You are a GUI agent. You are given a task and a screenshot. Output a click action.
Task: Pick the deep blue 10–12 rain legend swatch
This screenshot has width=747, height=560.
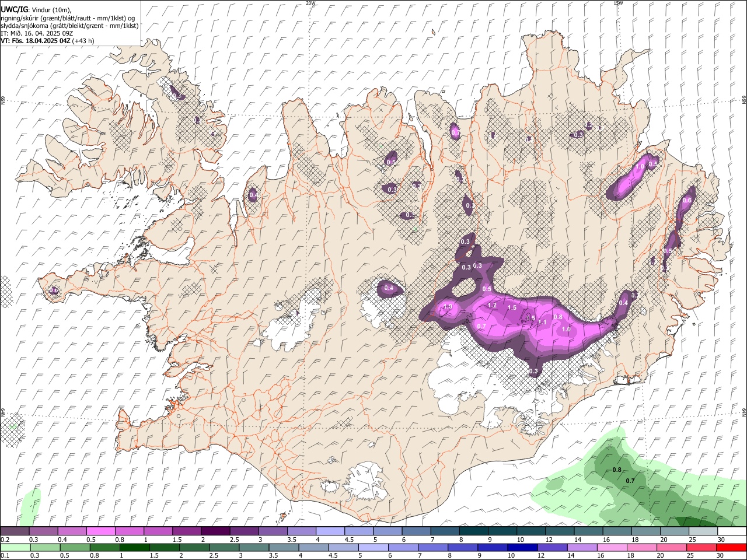pos(522,547)
